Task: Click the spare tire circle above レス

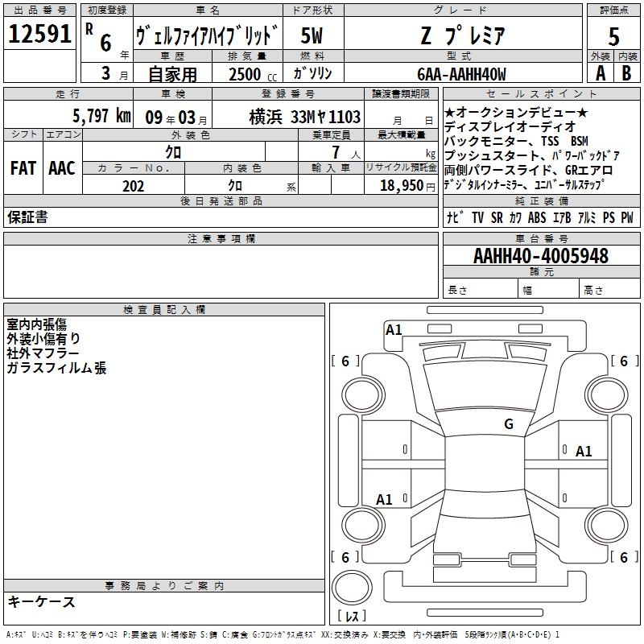Action: [352, 587]
